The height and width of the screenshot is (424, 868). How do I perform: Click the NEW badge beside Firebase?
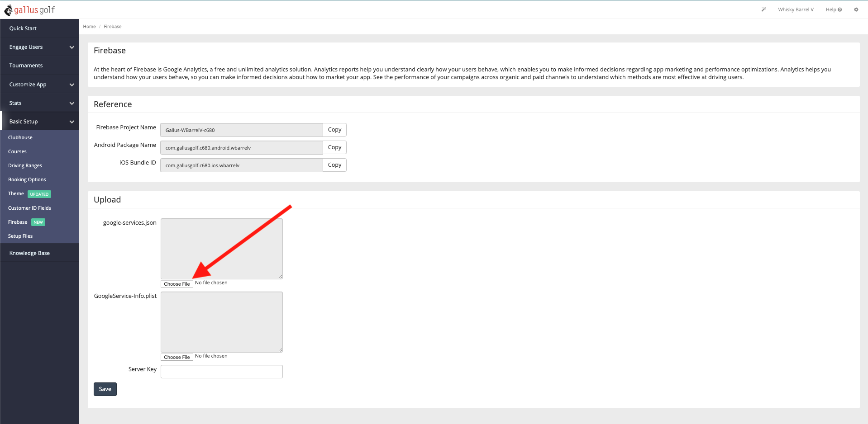38,222
